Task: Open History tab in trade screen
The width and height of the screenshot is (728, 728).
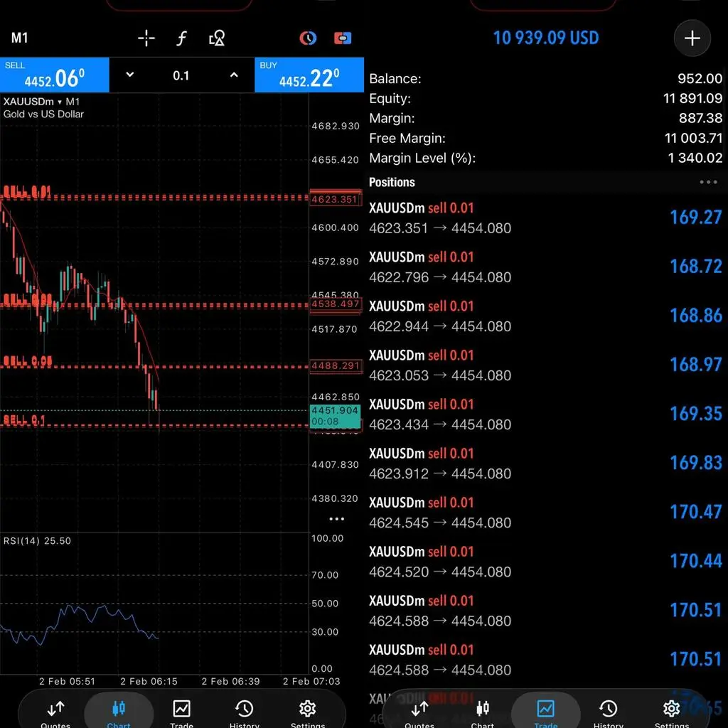Action: pos(609,714)
